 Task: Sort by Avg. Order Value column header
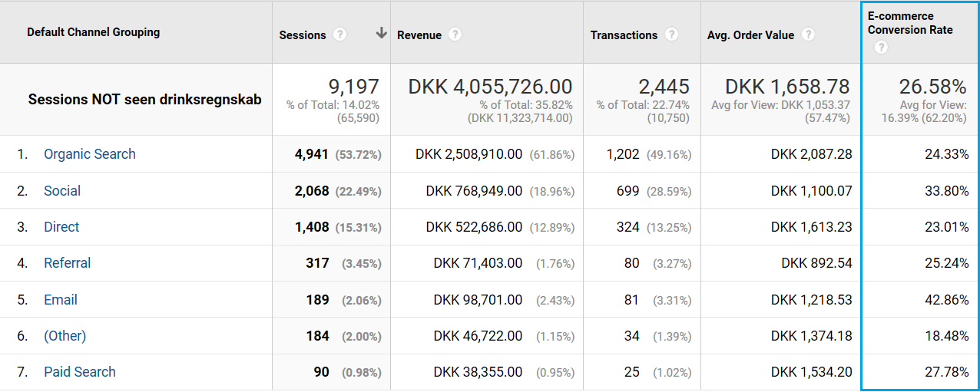[x=750, y=35]
